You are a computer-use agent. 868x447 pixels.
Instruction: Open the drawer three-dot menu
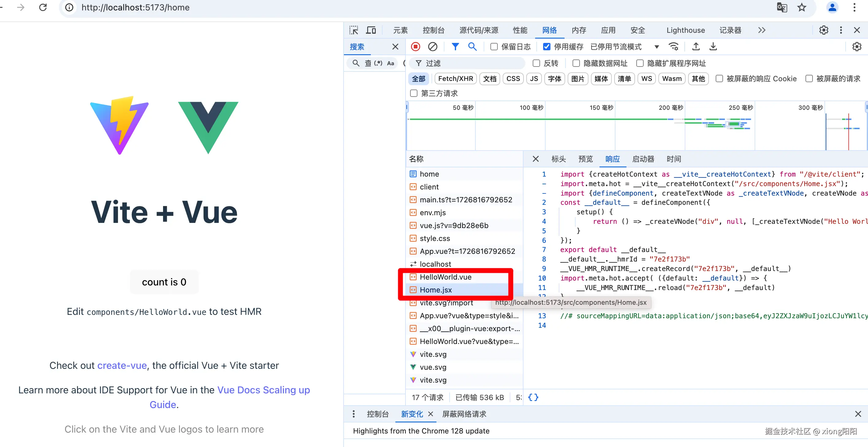coord(353,414)
